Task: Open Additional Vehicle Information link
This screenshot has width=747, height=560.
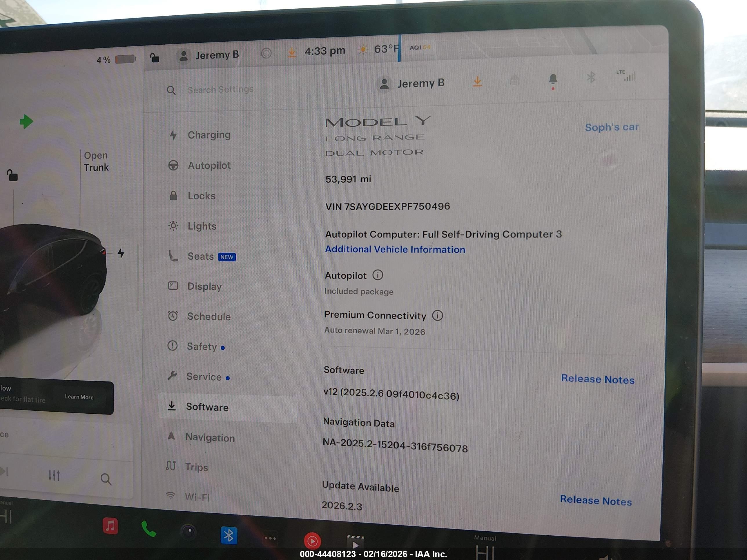Action: click(x=395, y=250)
